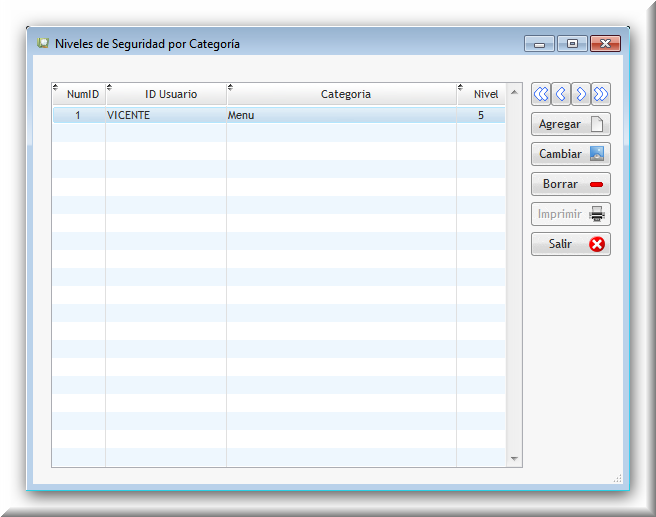
Task: Click the Salir button
Action: point(571,244)
